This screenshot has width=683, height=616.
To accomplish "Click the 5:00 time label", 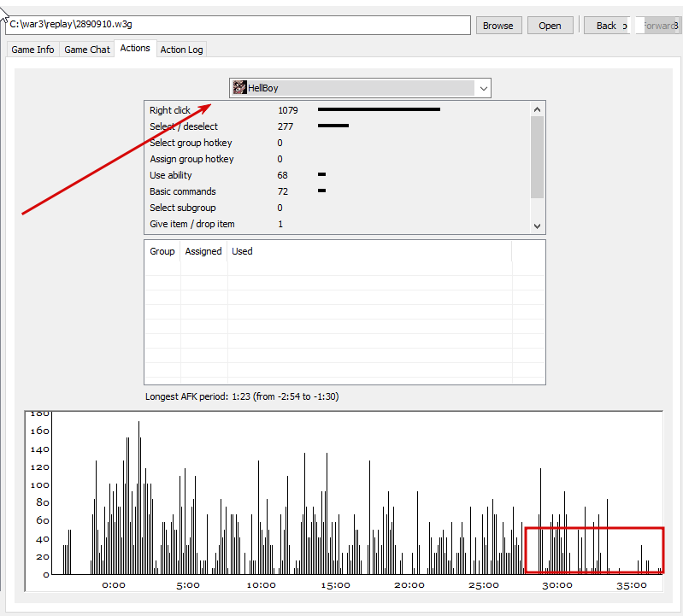I will [x=188, y=585].
